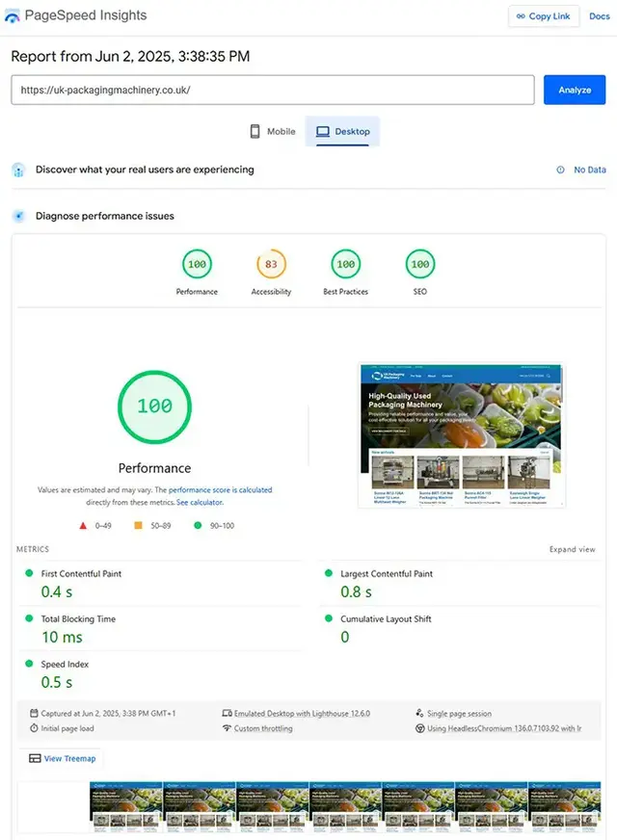Viewport: 617px width, 840px height.
Task: Click the Performance ring showing 100
Action: pyautogui.click(x=154, y=407)
